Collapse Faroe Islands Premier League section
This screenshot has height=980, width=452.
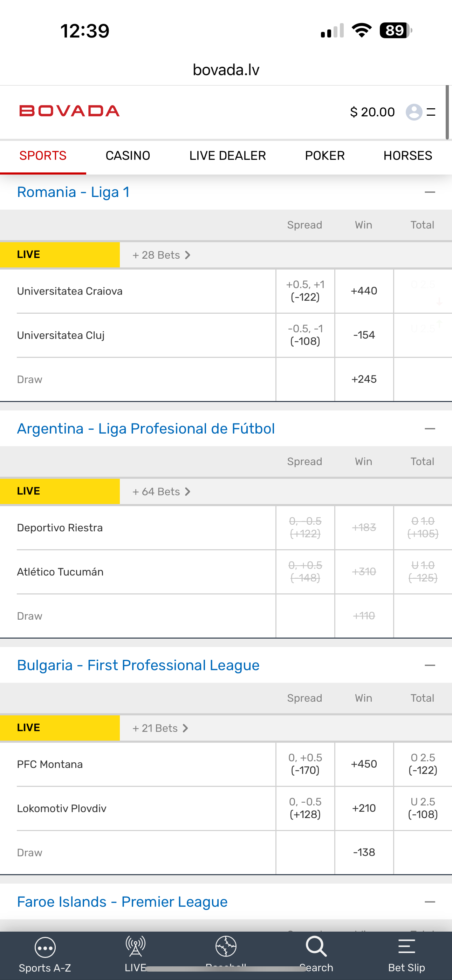point(430,902)
